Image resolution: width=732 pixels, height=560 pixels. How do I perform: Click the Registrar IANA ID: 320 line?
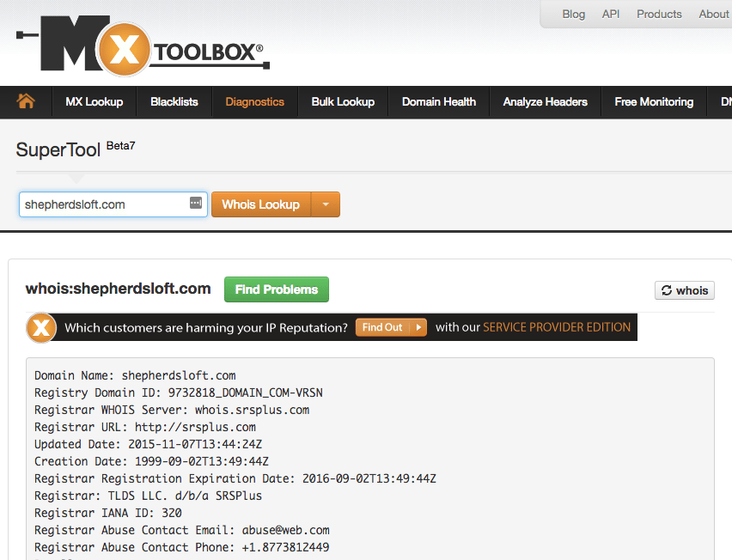point(108,513)
